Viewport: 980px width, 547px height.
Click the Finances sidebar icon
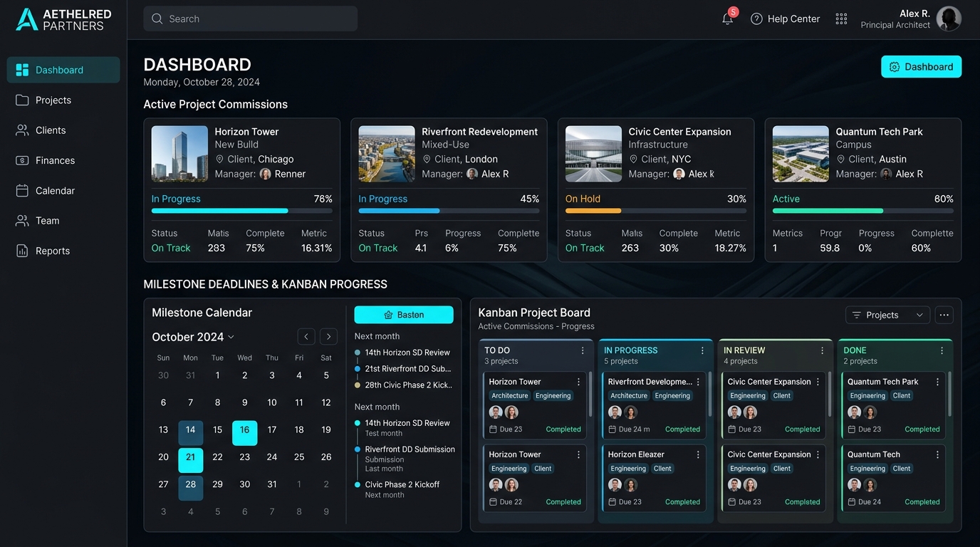tap(22, 160)
